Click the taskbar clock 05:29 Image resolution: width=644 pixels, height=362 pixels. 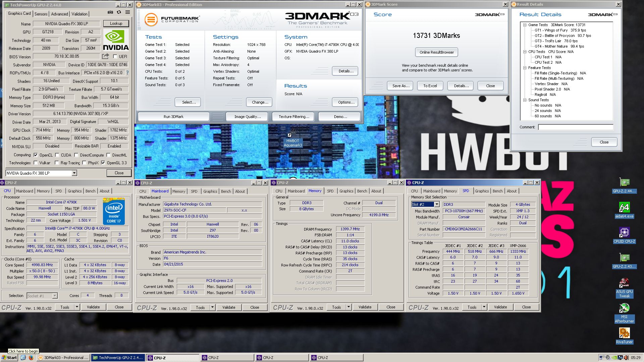click(x=636, y=358)
